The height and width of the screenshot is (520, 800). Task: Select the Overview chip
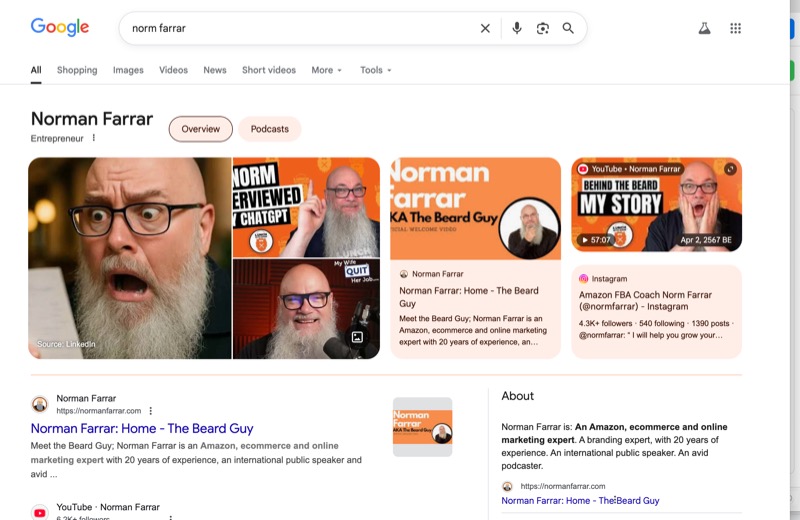click(x=201, y=129)
